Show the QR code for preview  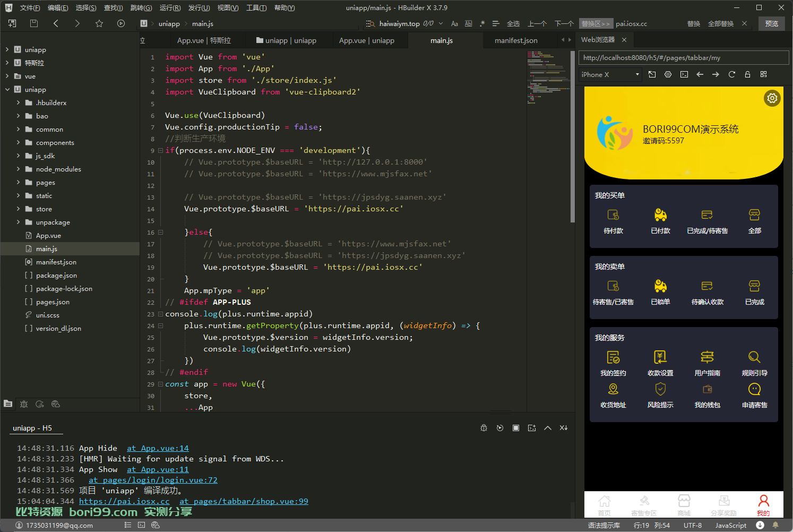point(764,74)
